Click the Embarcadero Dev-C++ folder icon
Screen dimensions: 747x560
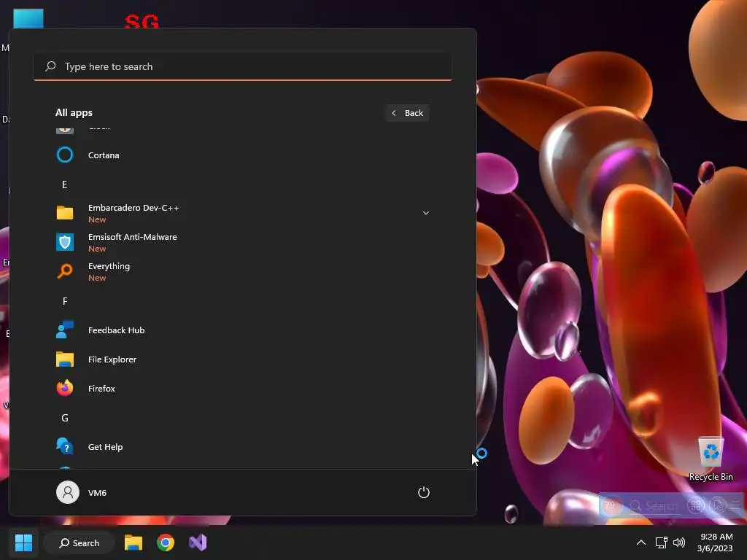click(65, 213)
